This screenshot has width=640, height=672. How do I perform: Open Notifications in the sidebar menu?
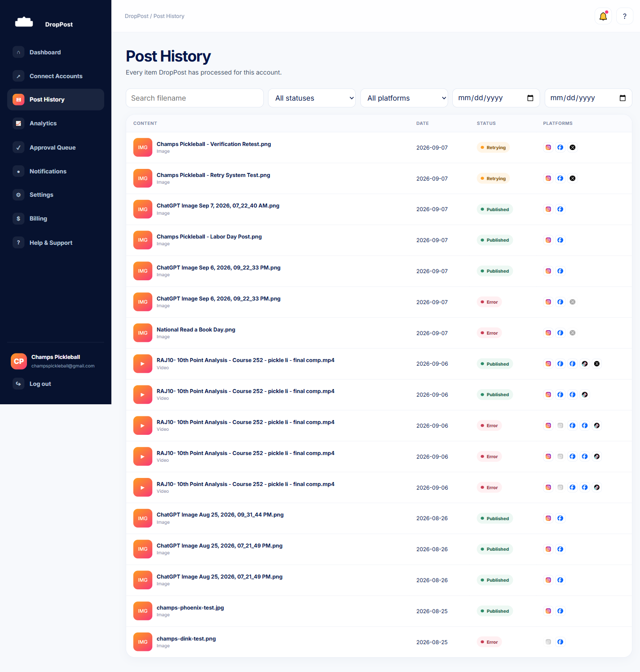(56, 171)
